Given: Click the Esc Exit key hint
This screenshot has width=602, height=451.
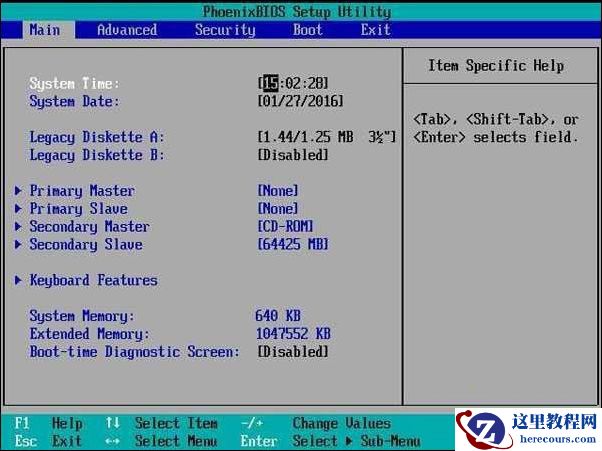Looking at the screenshot, I should click(48, 441).
